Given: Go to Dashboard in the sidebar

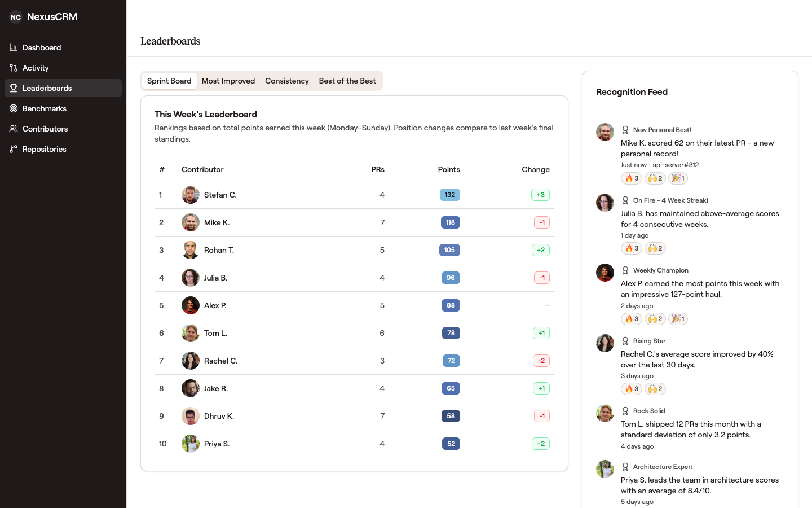Looking at the screenshot, I should click(x=63, y=47).
